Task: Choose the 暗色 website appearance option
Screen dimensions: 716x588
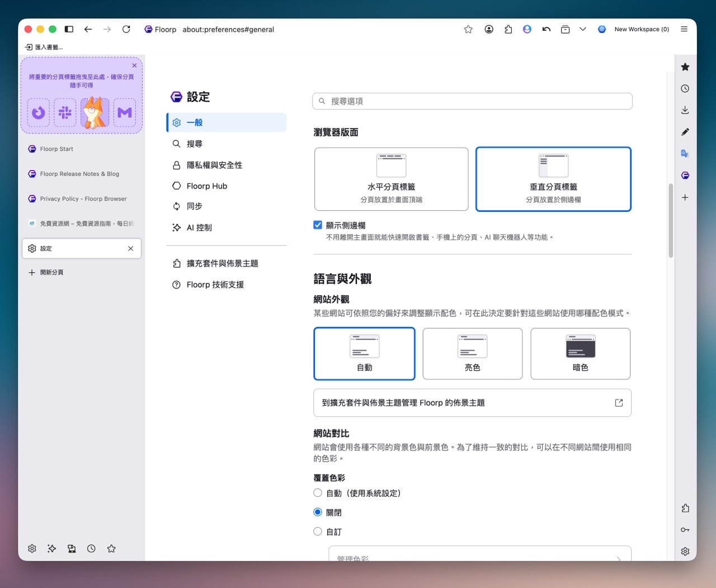Action: [x=581, y=353]
